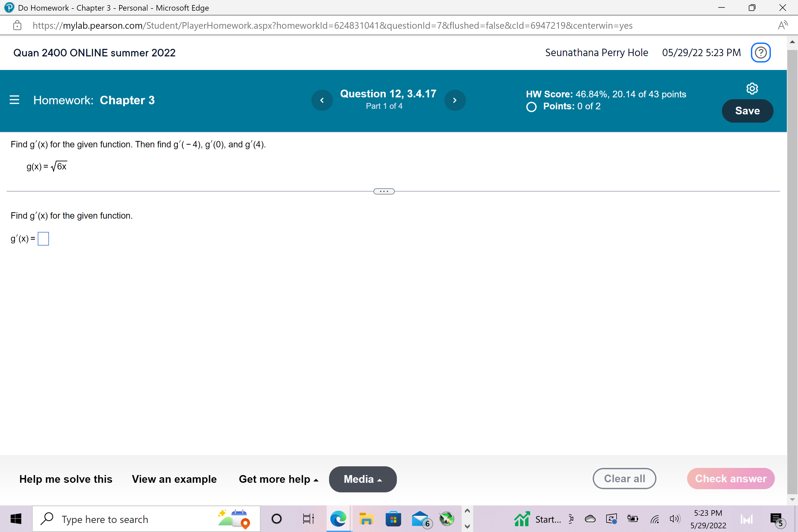This screenshot has height=532, width=798.
Task: Navigate to next question with right arrow
Action: coord(455,100)
